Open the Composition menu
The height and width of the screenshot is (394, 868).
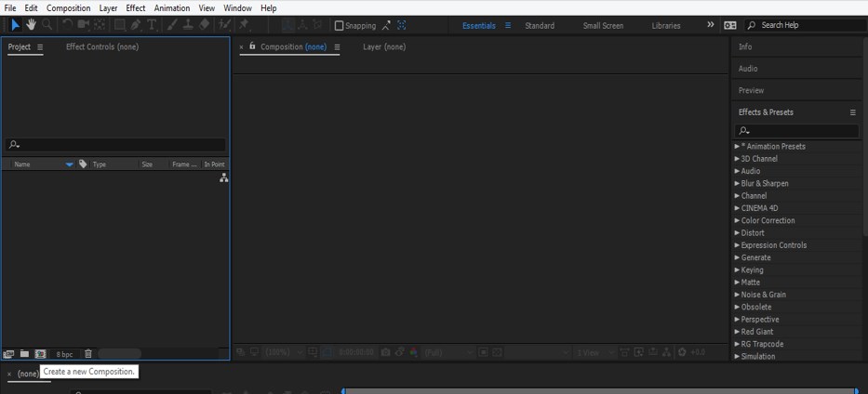point(69,8)
